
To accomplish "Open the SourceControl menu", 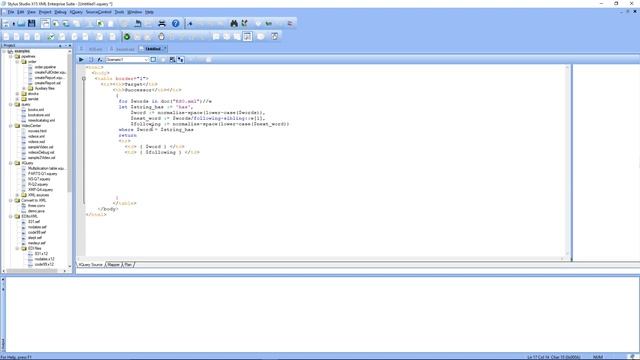I will pyautogui.click(x=98, y=12).
